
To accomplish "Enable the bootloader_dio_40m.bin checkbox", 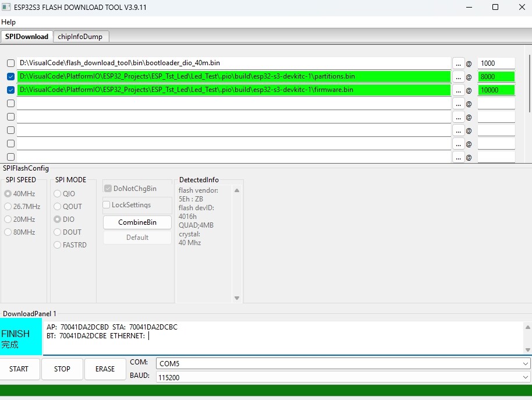I will tap(10, 63).
